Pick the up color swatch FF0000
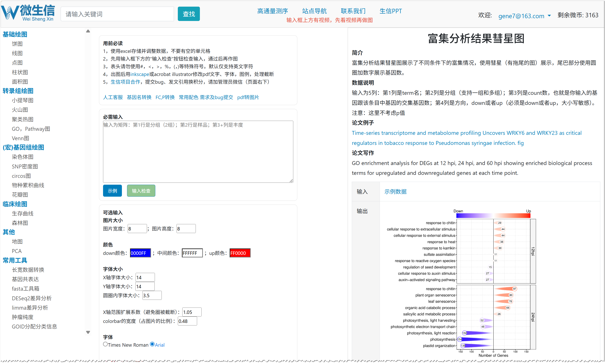 (240, 253)
